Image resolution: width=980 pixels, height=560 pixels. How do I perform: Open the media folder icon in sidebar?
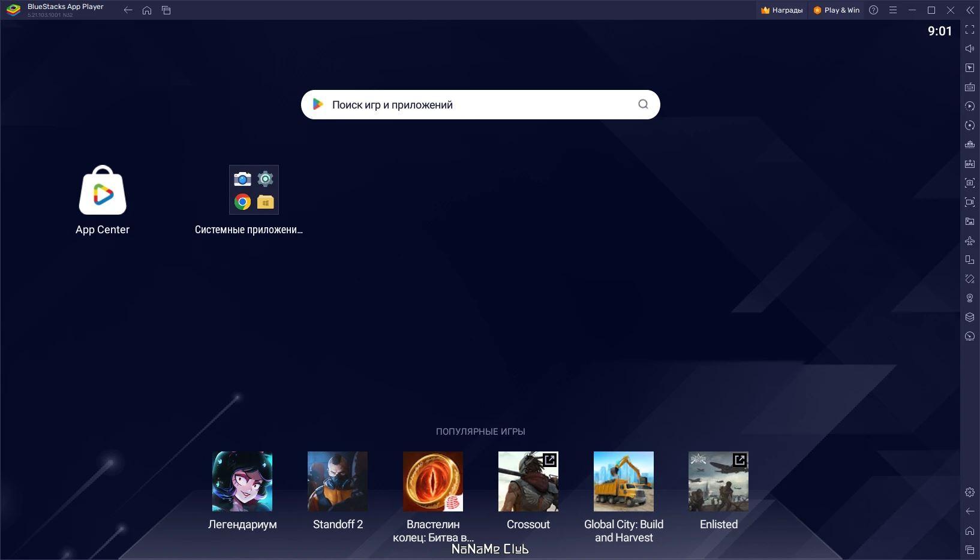969,221
